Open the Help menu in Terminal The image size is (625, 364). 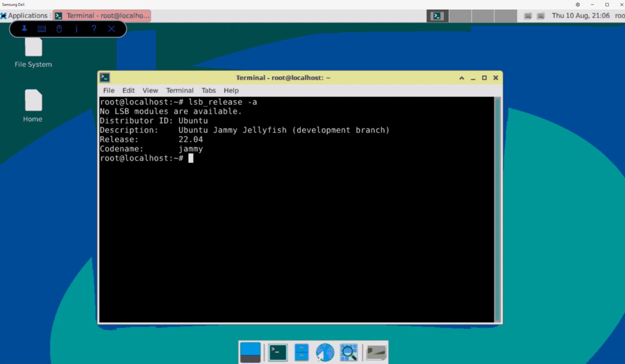click(231, 90)
